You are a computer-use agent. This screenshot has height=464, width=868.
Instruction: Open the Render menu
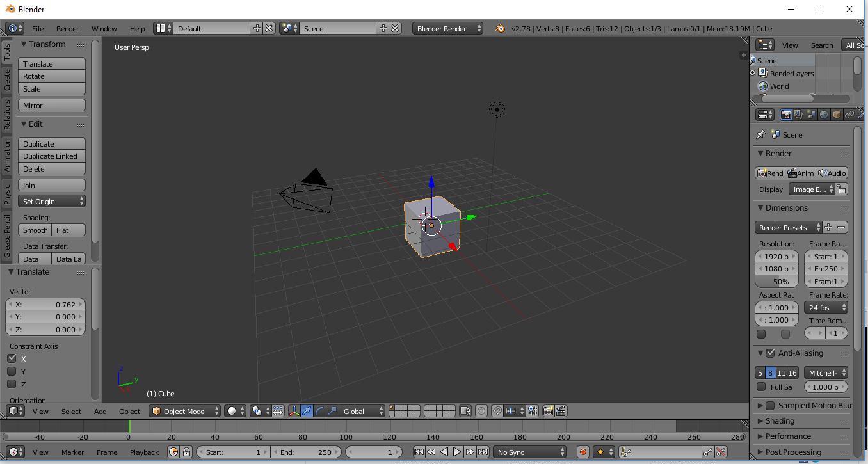point(67,28)
